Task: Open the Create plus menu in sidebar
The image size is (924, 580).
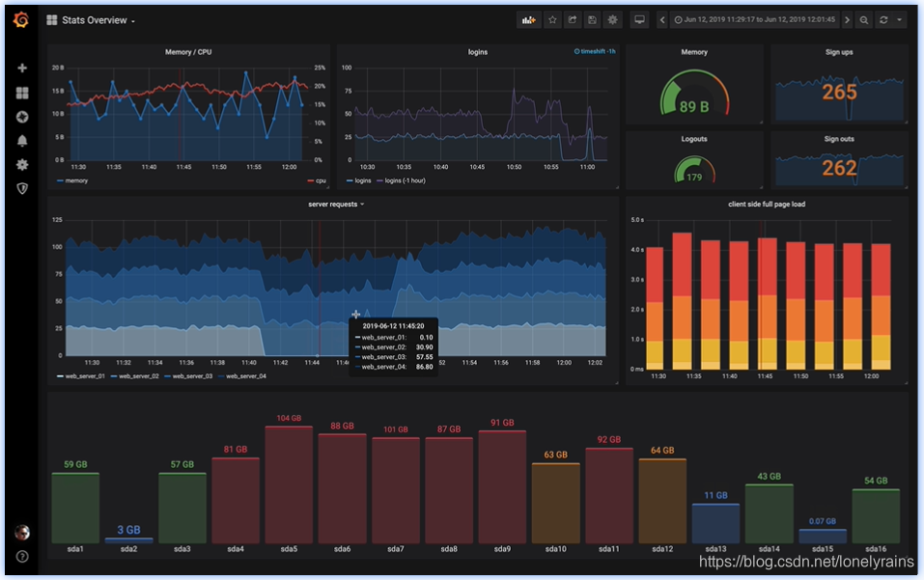Action: click(x=22, y=69)
